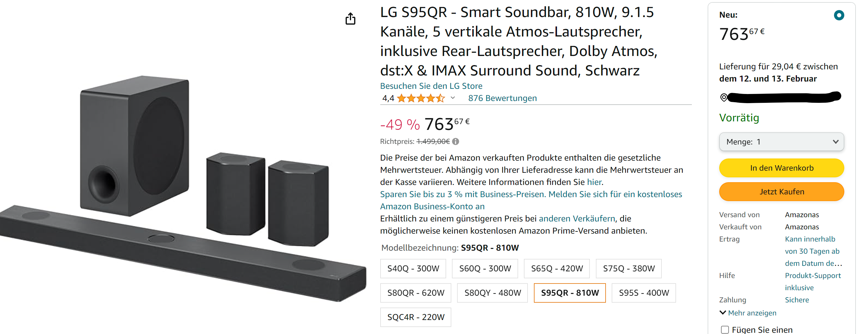The height and width of the screenshot is (334, 868).
Task: Click the soundbar product image
Action: point(182,189)
